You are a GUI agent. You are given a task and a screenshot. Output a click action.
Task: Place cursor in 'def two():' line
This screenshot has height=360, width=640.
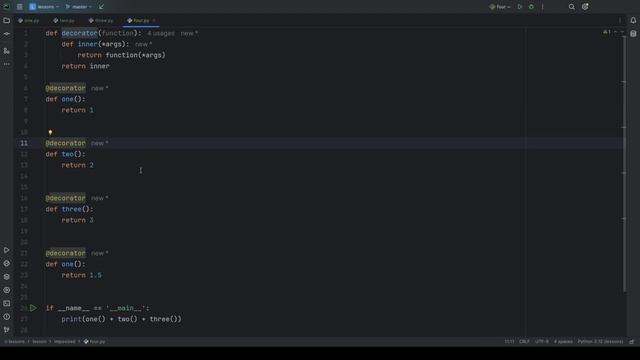click(66, 154)
